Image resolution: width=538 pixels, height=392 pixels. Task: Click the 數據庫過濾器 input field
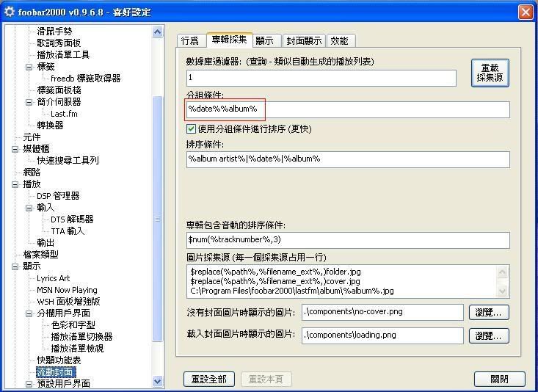(321, 78)
